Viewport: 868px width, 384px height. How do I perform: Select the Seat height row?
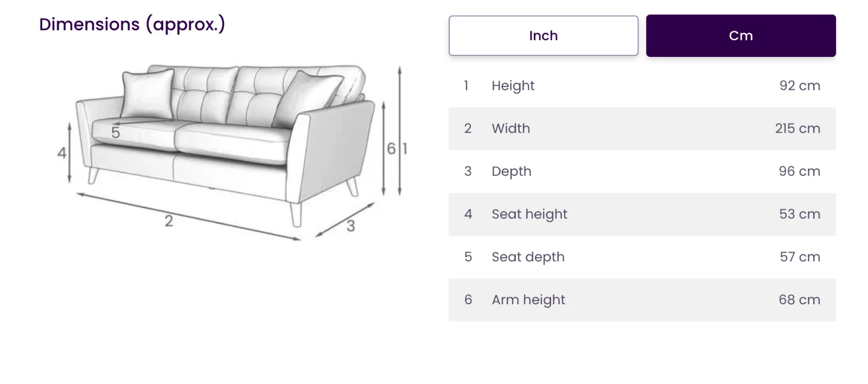tap(642, 214)
